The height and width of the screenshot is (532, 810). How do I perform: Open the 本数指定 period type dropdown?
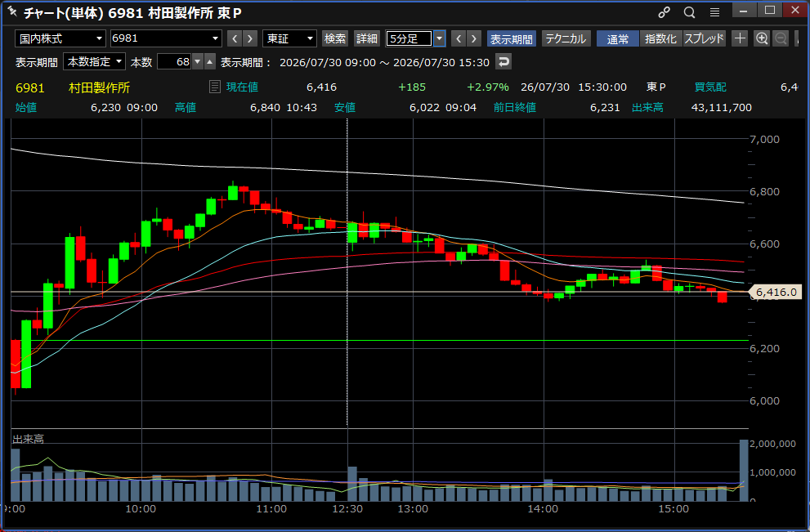pos(95,61)
